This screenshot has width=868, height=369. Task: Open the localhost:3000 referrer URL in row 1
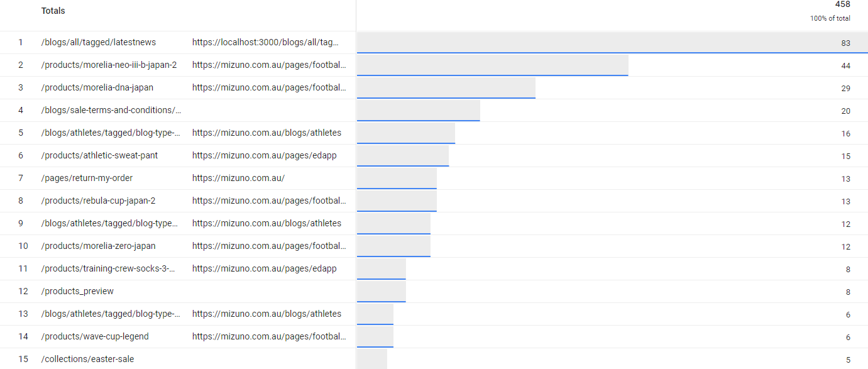click(265, 43)
